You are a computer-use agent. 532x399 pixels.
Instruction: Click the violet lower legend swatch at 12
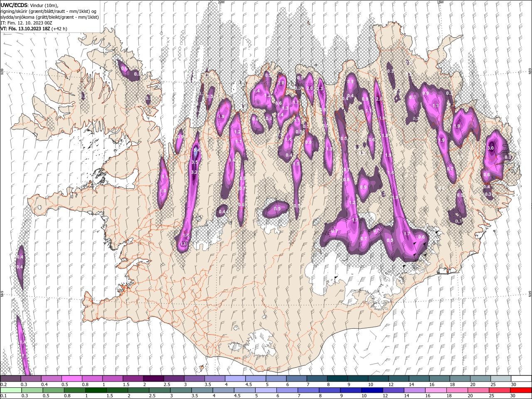coord(393,390)
